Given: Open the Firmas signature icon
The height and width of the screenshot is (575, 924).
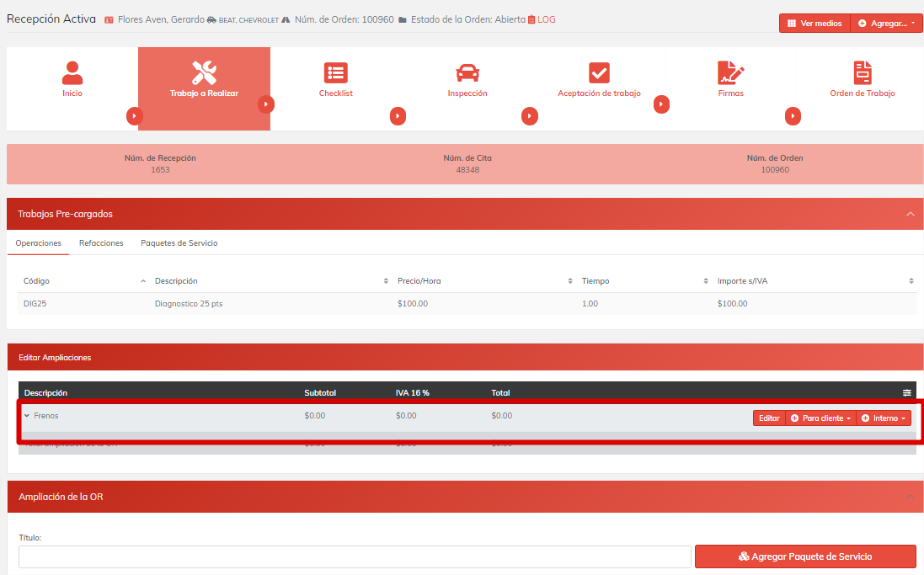Looking at the screenshot, I should (x=730, y=73).
